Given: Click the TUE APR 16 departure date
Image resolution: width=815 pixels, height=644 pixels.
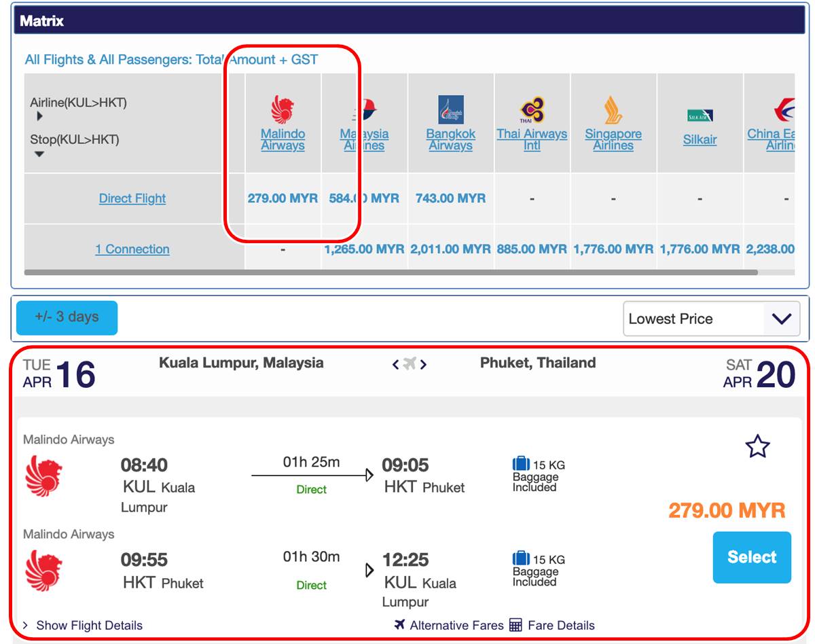Looking at the screenshot, I should 59,374.
